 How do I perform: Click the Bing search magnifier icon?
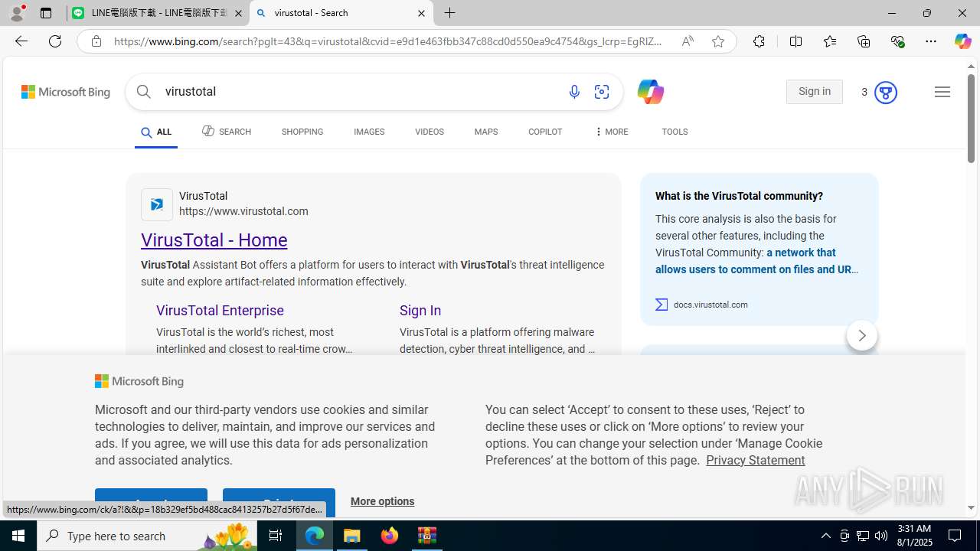click(x=144, y=92)
